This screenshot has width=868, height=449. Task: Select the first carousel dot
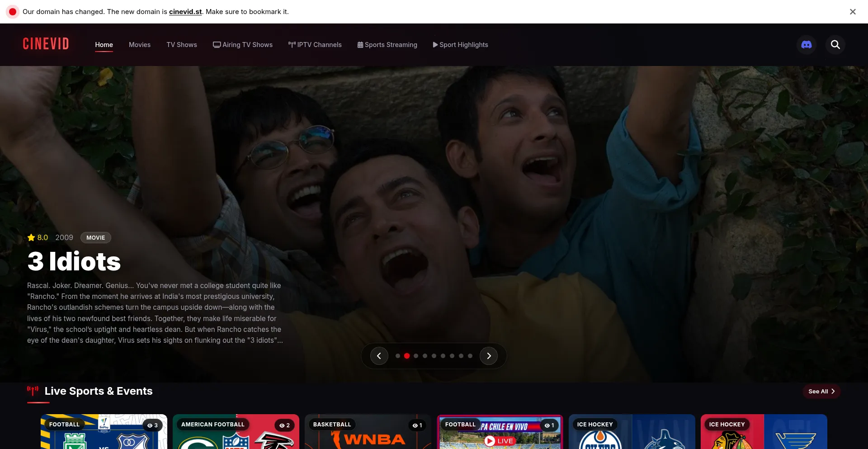pos(398,356)
